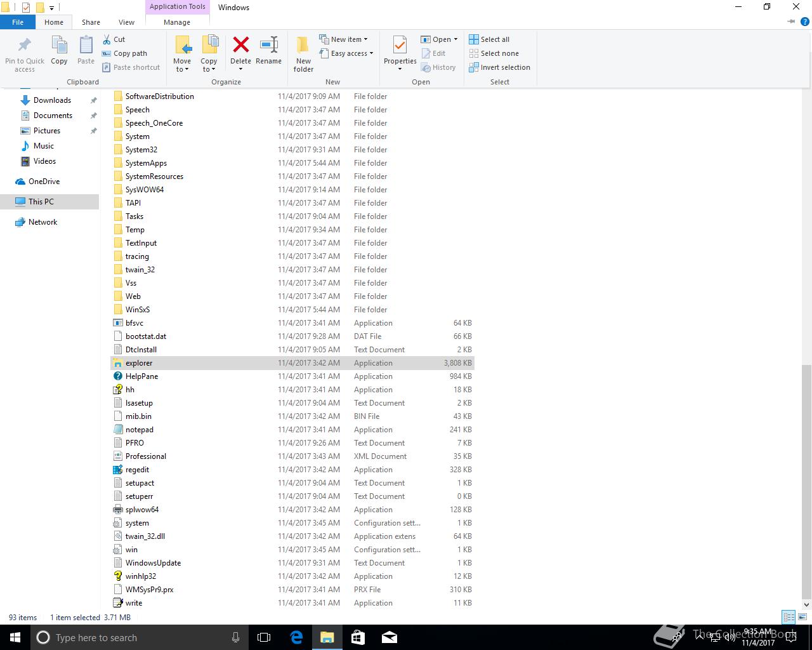The image size is (812, 650).
Task: Select the write application file
Action: [292, 603]
